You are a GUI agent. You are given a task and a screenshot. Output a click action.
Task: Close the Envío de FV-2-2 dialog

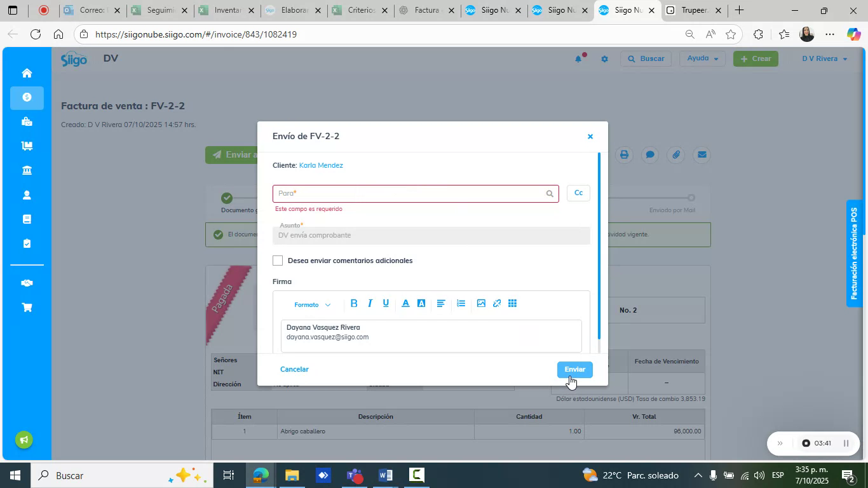point(590,137)
